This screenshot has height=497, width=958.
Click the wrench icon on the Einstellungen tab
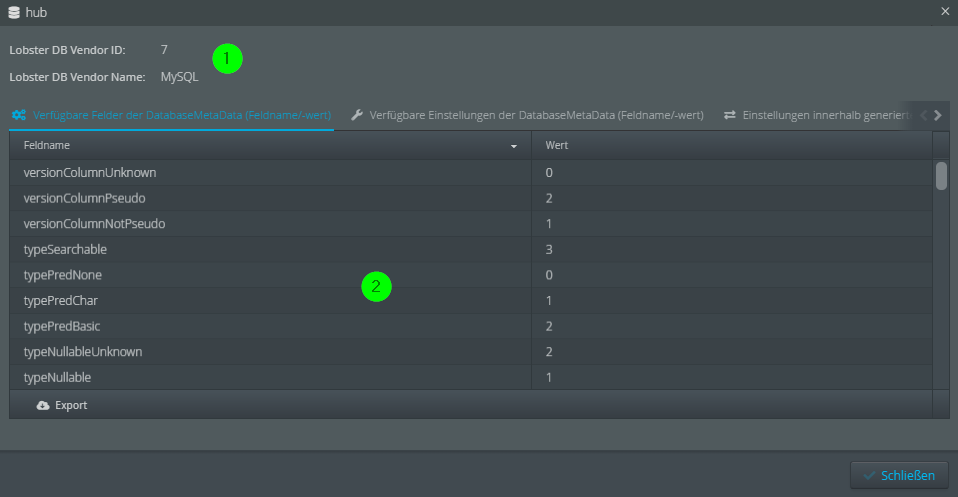pos(356,115)
